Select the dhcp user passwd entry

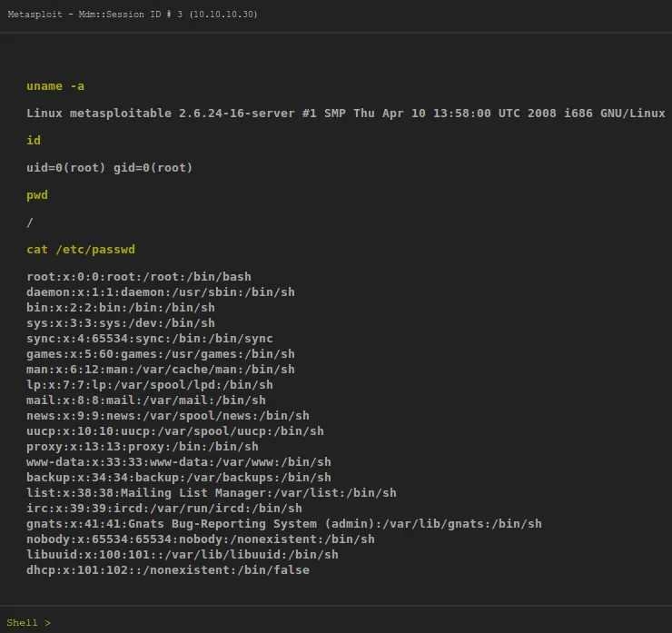click(x=168, y=570)
